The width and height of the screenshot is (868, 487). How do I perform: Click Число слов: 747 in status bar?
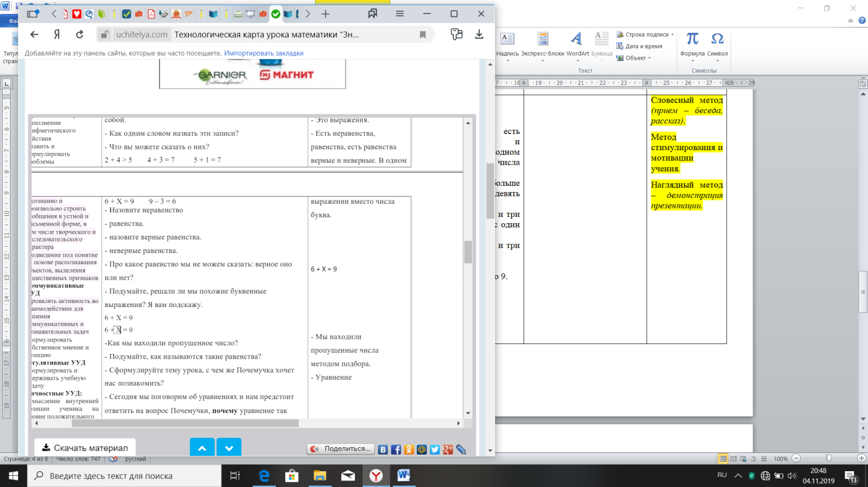tap(78, 459)
